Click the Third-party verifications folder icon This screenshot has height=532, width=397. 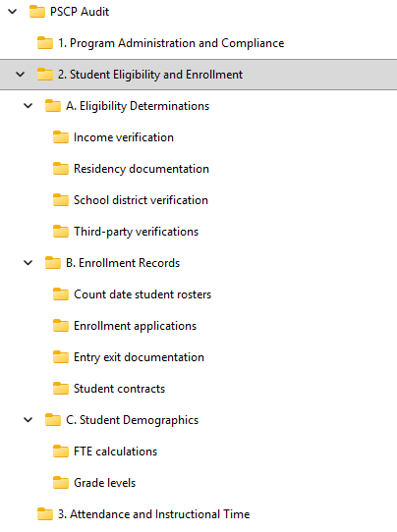click(x=61, y=232)
